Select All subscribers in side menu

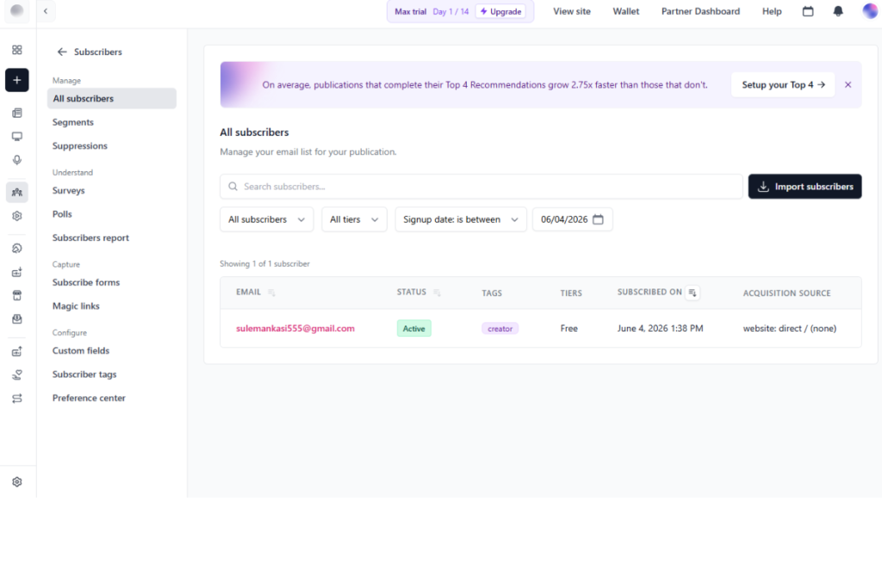[112, 98]
